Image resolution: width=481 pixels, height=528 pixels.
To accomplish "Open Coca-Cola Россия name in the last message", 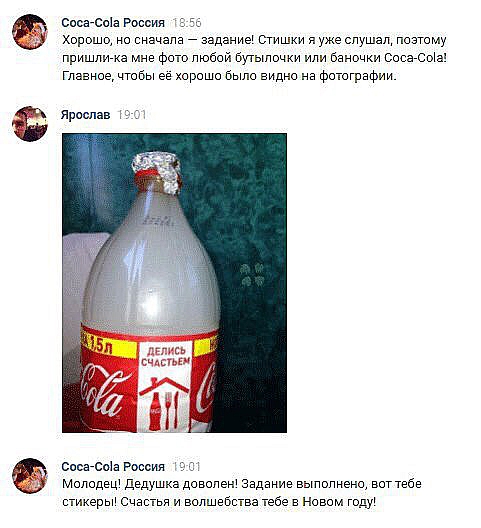I will [113, 467].
